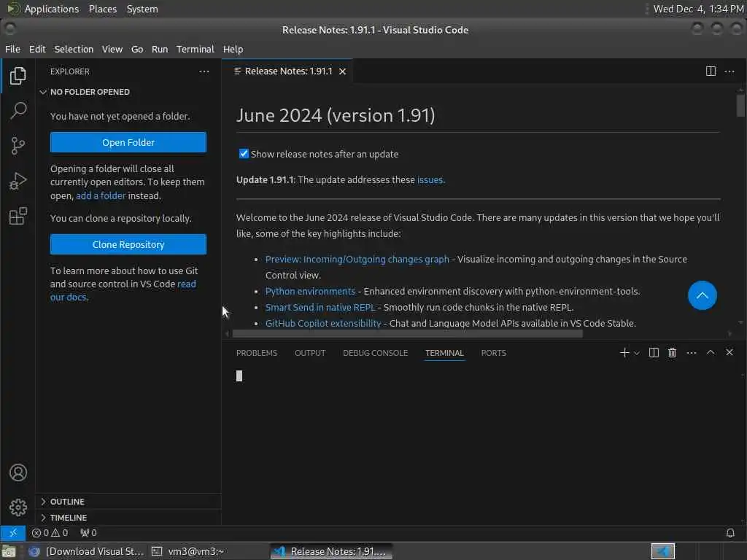
Task: Open editor More Actions ellipsis
Action: click(729, 71)
